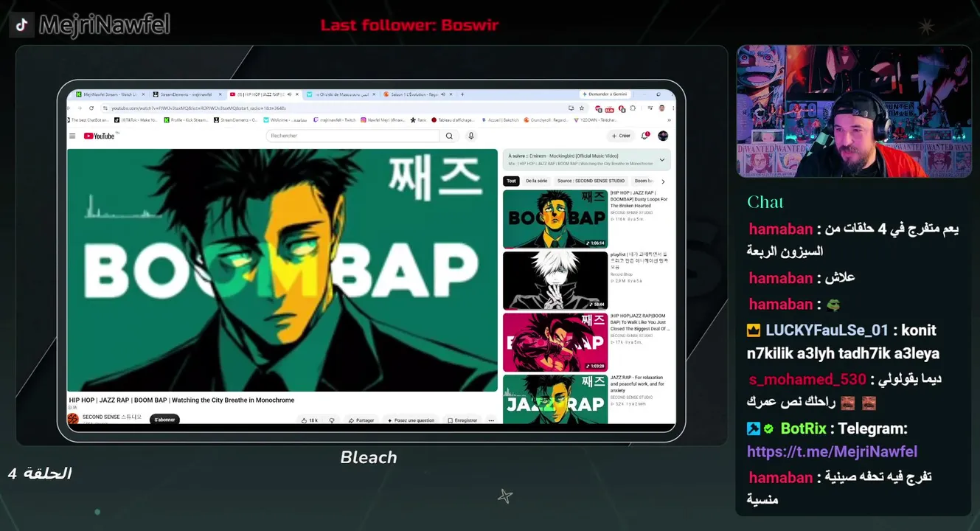Open the Telegram t.me/MejriNawfel link in chat

(832, 451)
